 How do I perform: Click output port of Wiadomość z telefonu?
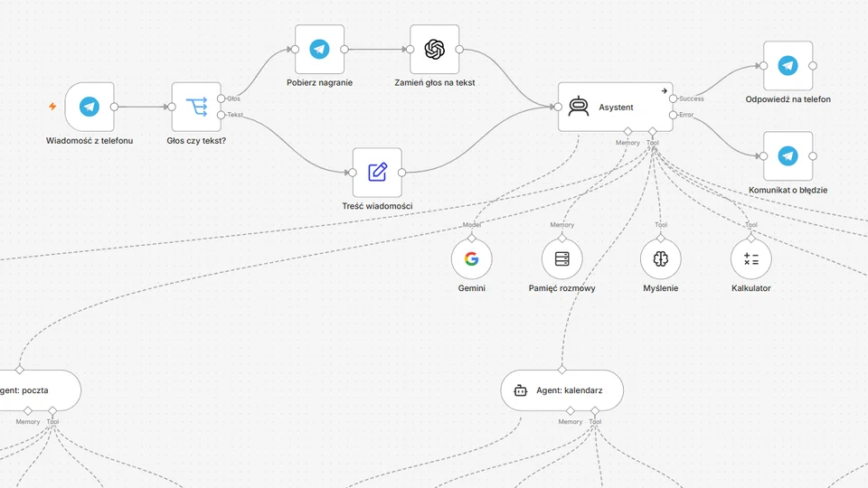click(114, 107)
